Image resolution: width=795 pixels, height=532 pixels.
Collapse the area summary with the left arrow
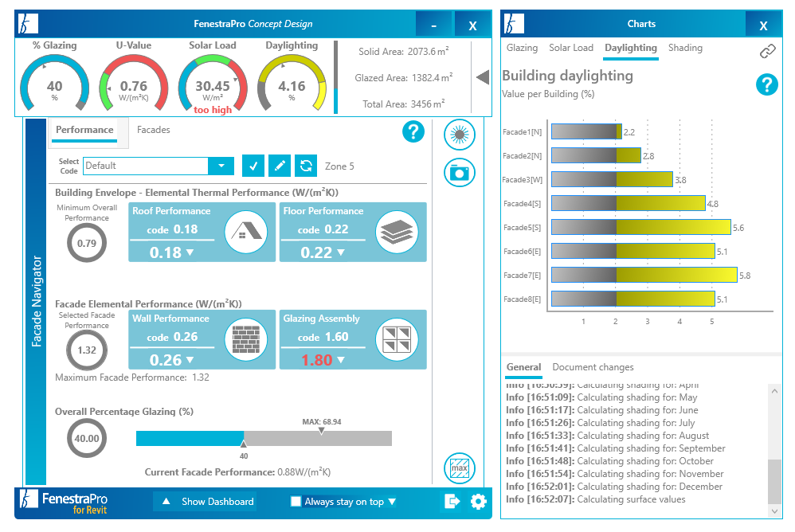point(483,77)
